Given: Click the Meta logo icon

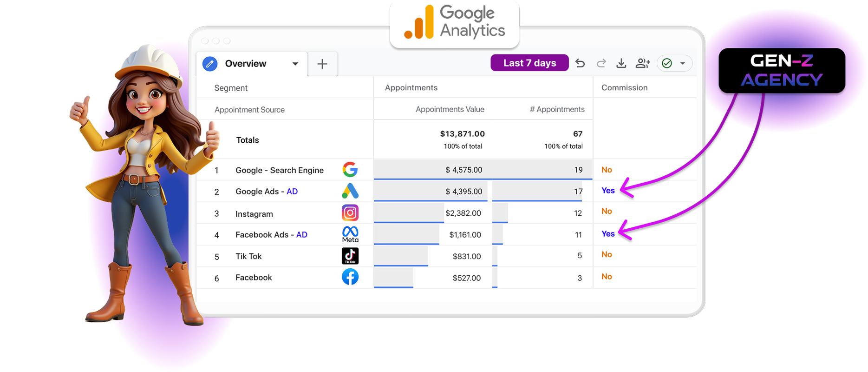Looking at the screenshot, I should point(350,234).
